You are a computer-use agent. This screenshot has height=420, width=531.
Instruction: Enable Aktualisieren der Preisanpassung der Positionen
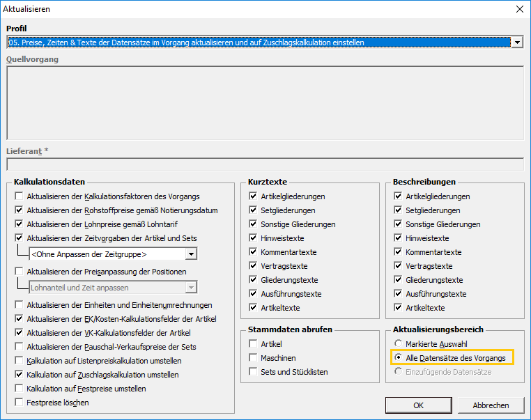point(20,272)
